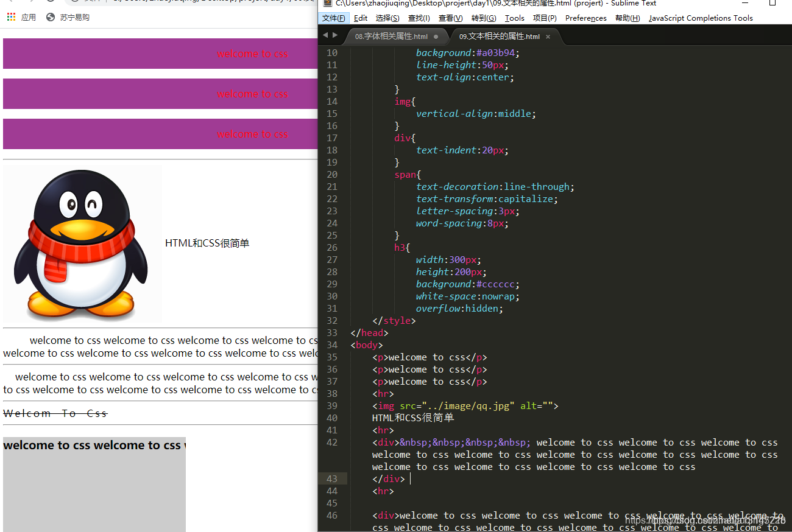Click the '<hr>' tag on line 38
This screenshot has width=792, height=532.
click(x=383, y=394)
